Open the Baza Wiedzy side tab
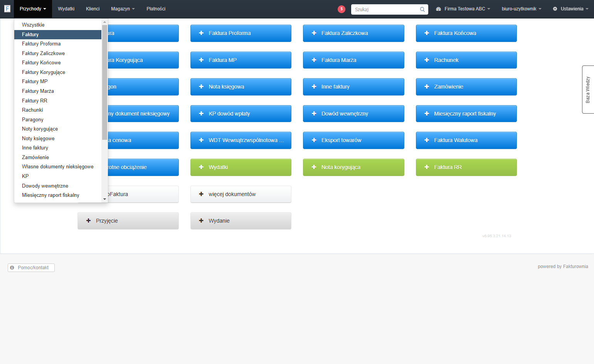 coord(588,89)
